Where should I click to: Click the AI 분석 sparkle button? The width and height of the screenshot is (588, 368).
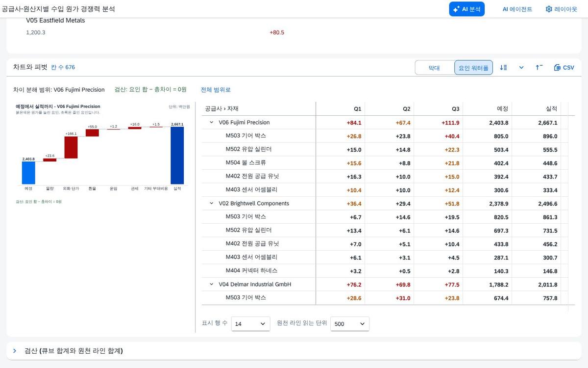466,9
